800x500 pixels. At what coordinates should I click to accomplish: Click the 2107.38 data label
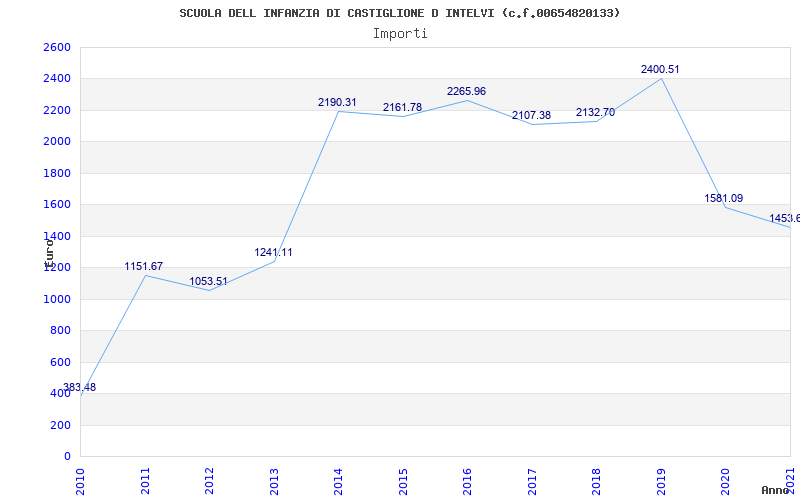(x=532, y=116)
